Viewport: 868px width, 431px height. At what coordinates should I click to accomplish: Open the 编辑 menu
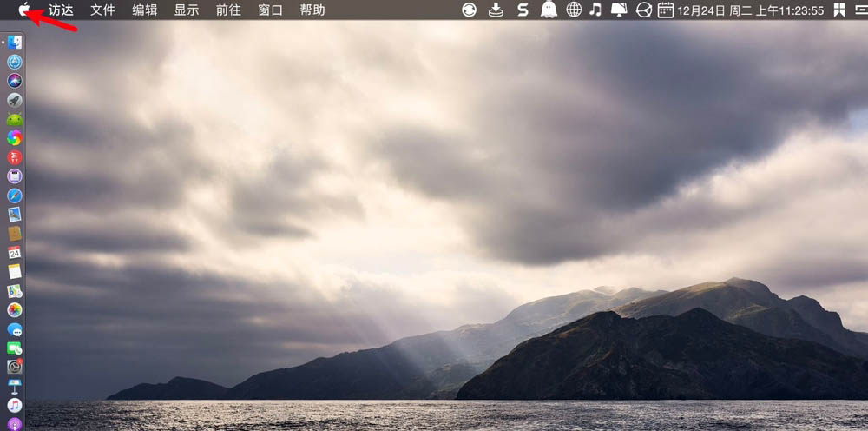pos(144,10)
